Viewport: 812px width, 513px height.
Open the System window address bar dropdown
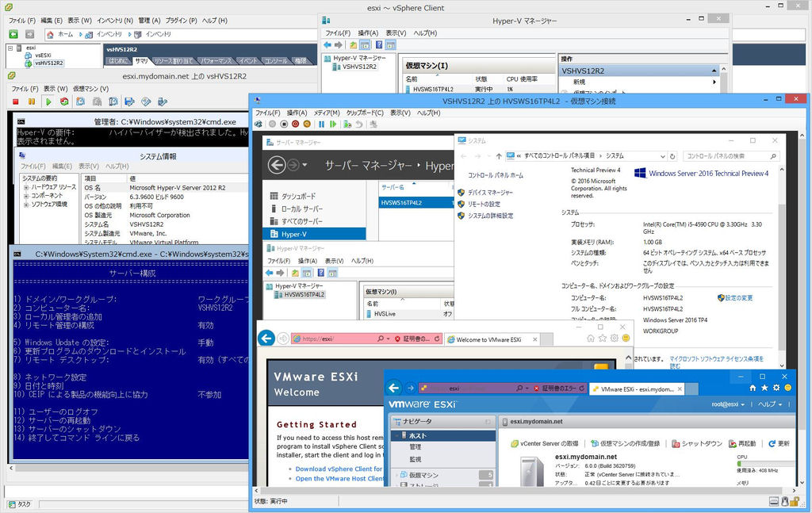coord(662,156)
